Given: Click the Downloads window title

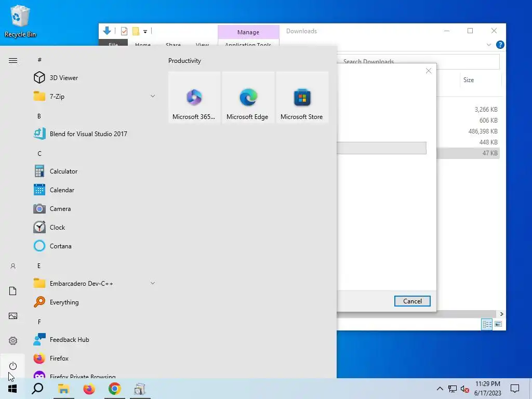Looking at the screenshot, I should 301,31.
